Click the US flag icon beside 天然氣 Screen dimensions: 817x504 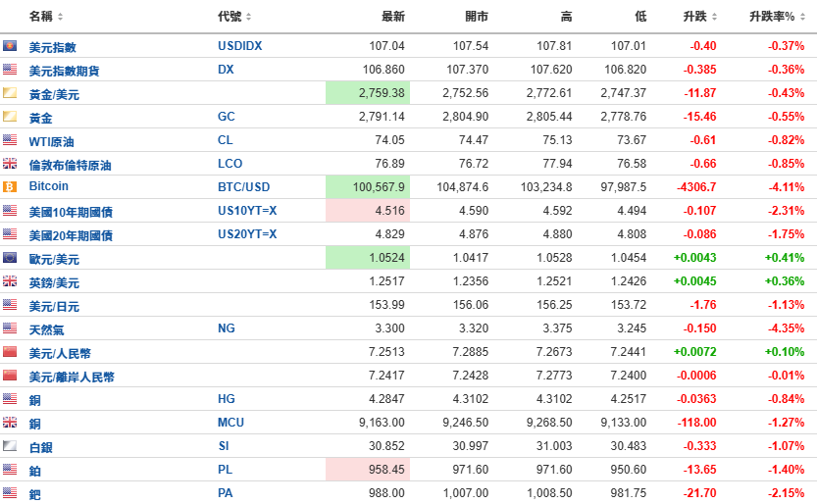pos(10,328)
